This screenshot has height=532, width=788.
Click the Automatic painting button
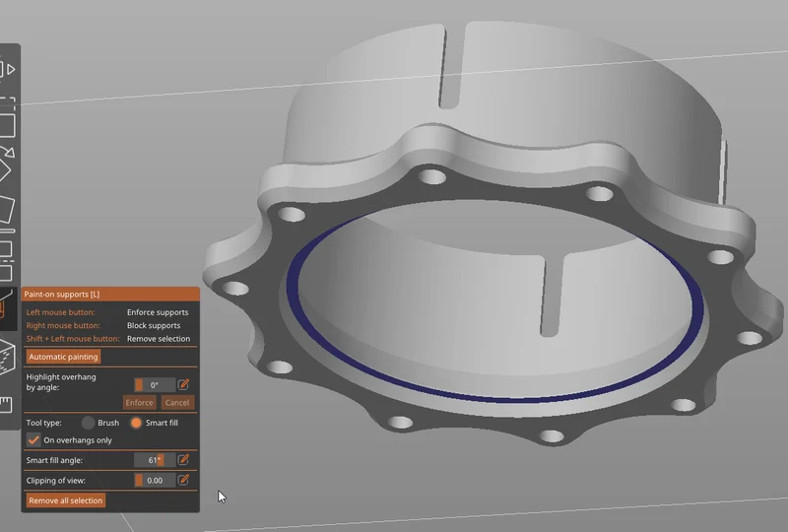(x=63, y=357)
